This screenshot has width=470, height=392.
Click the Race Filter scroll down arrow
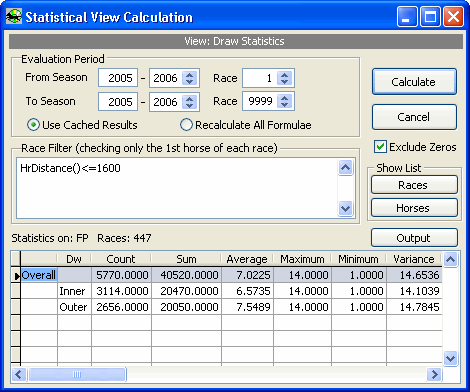[346, 208]
